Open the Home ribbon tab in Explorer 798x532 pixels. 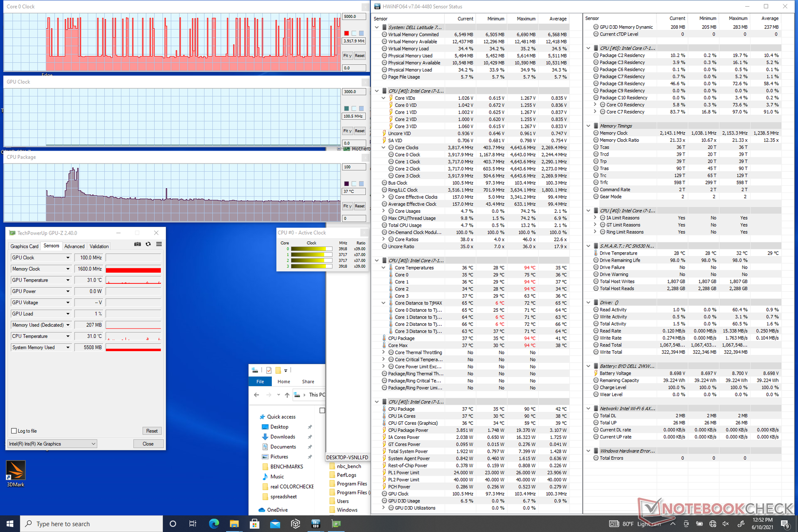tap(284, 381)
